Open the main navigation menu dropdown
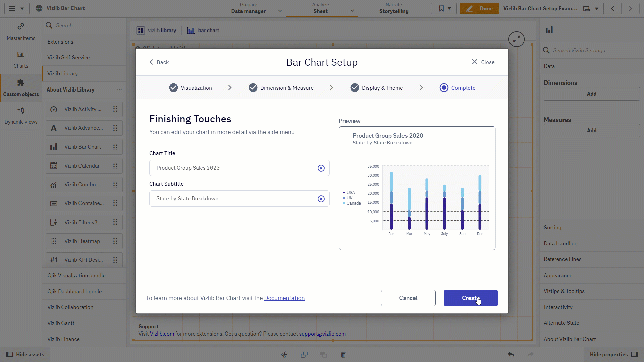This screenshot has width=644, height=362. (17, 9)
